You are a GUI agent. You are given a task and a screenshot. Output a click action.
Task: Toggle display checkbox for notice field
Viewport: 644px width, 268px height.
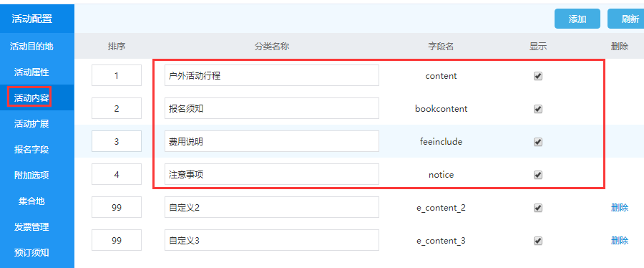(x=537, y=175)
